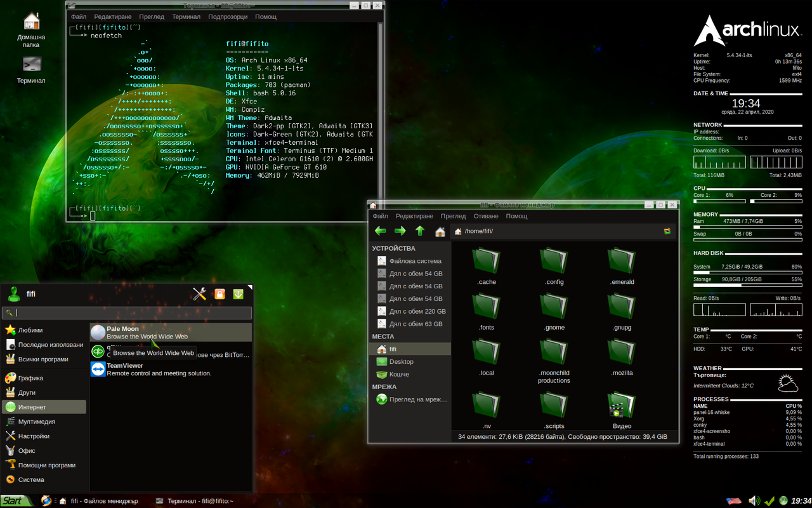Open the .nv folder
The image size is (812, 508).
pyautogui.click(x=487, y=411)
